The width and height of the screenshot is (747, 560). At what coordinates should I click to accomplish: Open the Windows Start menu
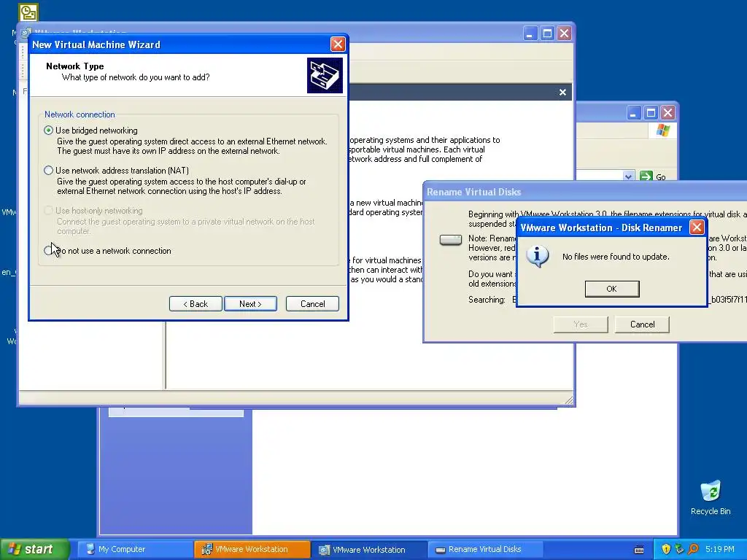pos(35,549)
